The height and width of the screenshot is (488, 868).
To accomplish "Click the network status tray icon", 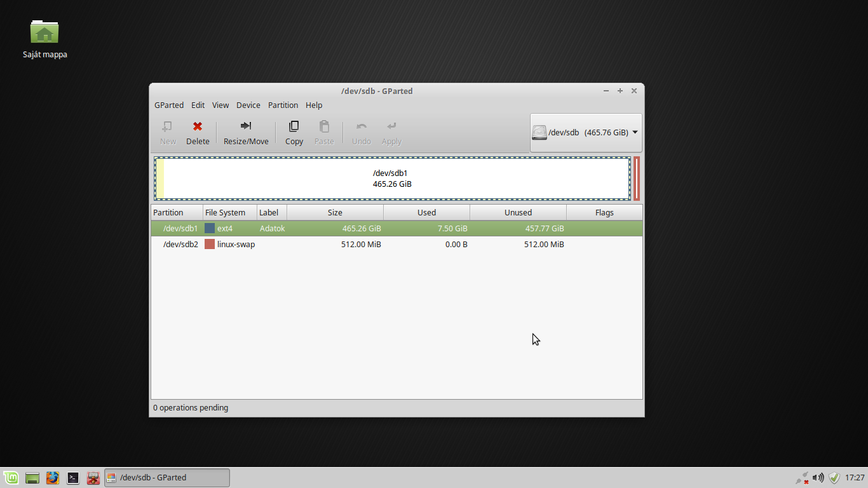I will 802,478.
